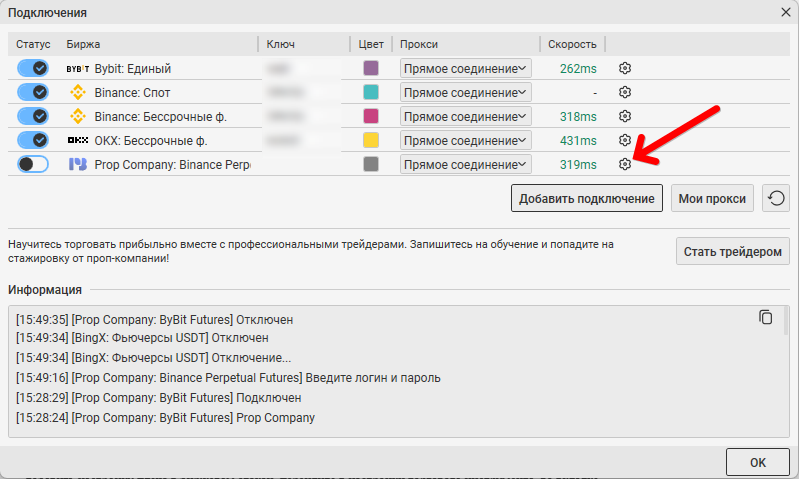
Task: Click the Информация section heading
Action: coord(45,289)
